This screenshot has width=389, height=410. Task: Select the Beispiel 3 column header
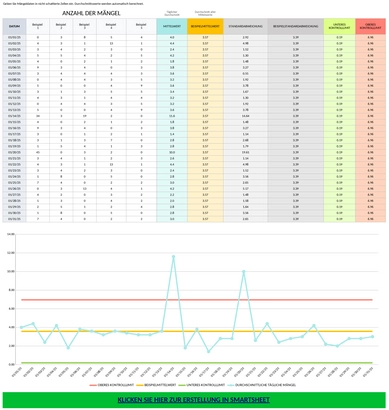pyautogui.click(x=85, y=26)
